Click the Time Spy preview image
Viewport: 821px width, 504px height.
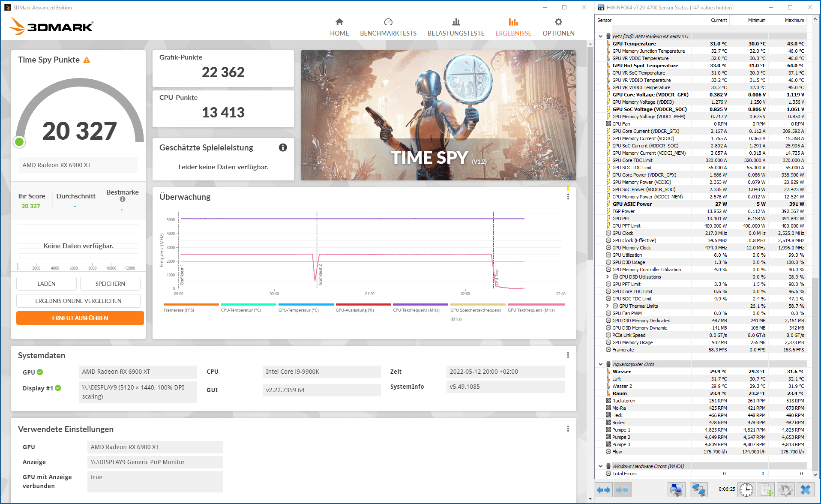click(x=438, y=115)
